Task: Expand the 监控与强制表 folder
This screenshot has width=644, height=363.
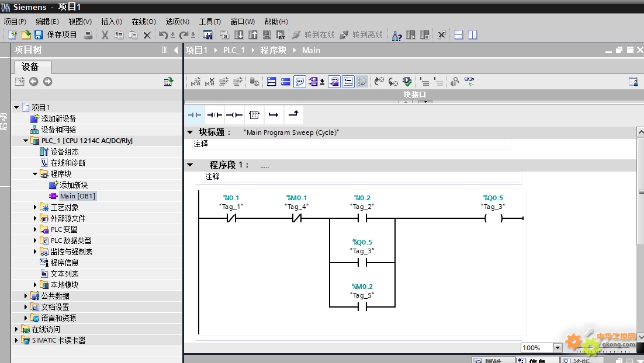Action: [35, 252]
